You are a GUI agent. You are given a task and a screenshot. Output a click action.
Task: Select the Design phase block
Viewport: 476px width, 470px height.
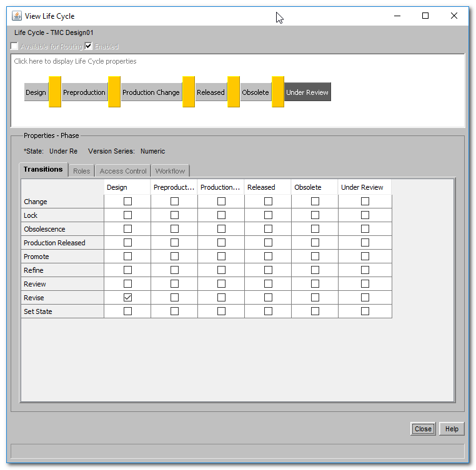click(36, 92)
